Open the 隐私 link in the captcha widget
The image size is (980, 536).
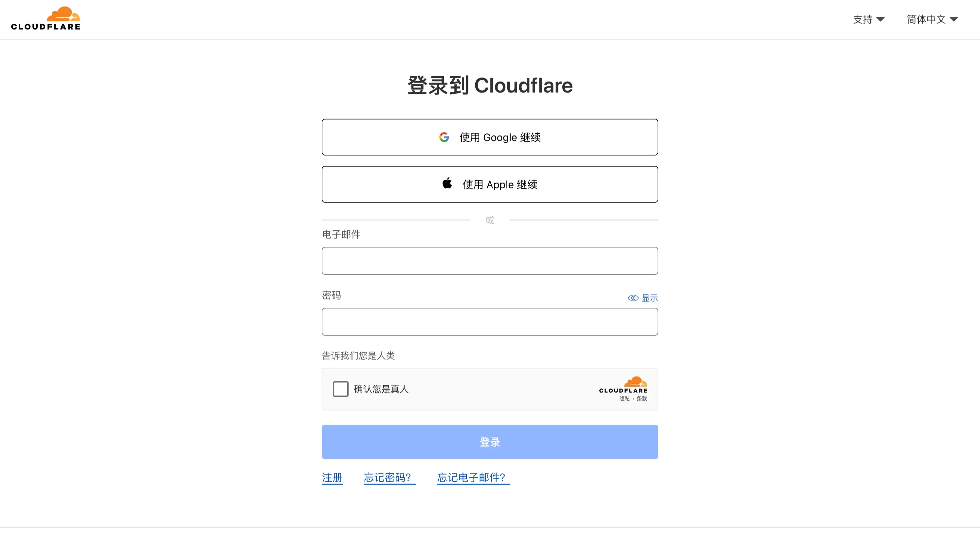coord(624,399)
